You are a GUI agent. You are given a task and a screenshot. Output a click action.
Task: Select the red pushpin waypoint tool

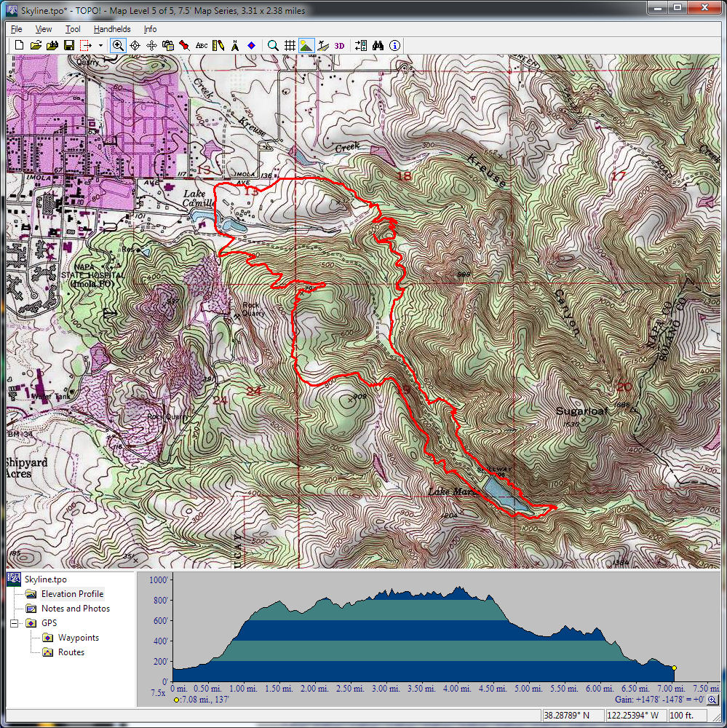(x=185, y=45)
